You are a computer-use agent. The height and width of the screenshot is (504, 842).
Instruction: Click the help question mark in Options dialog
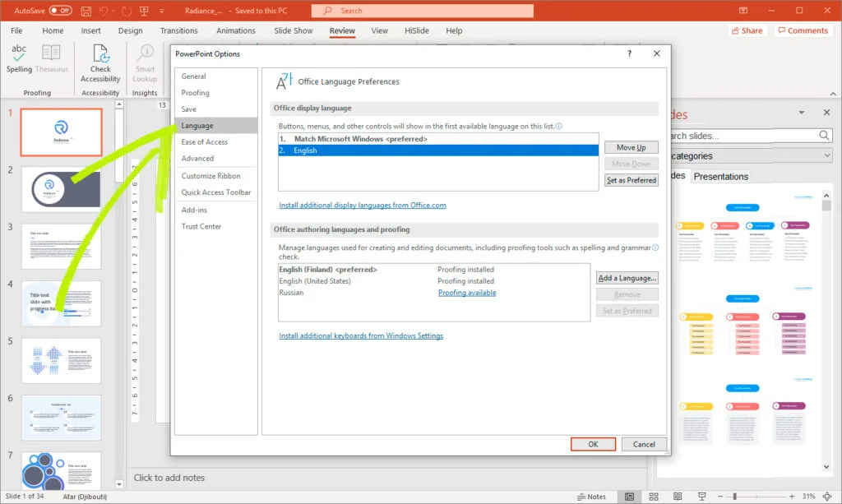click(x=629, y=53)
